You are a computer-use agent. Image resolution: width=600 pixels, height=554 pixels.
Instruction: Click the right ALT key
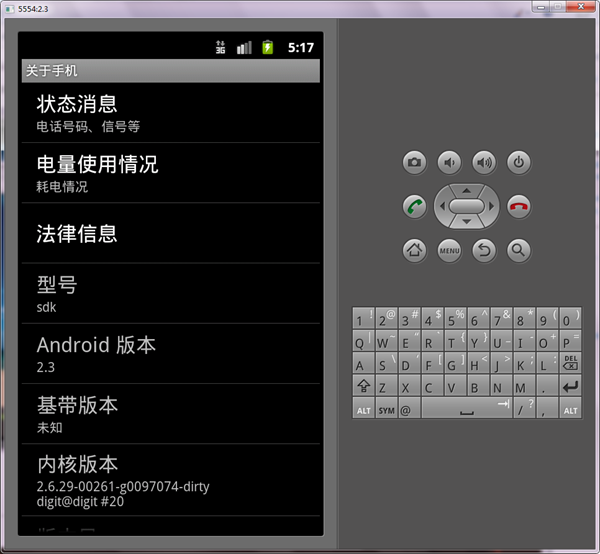pyautogui.click(x=570, y=408)
